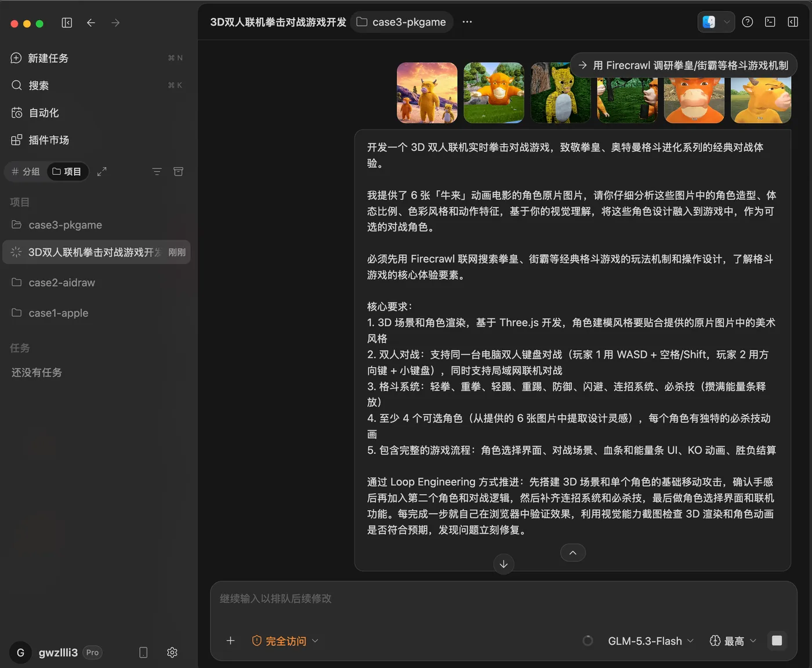Screen dimensions: 812x668
Task: Open 完全访问 permission dropdown
Action: 285,641
